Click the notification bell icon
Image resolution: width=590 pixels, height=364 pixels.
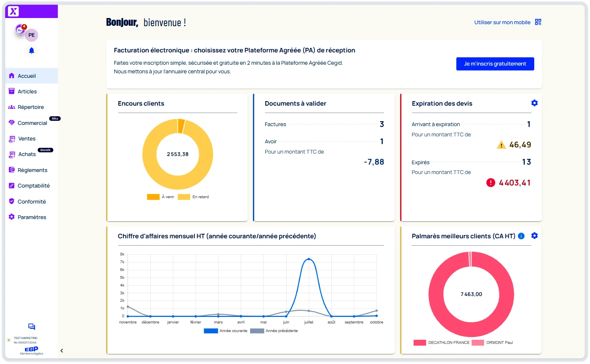coord(32,51)
